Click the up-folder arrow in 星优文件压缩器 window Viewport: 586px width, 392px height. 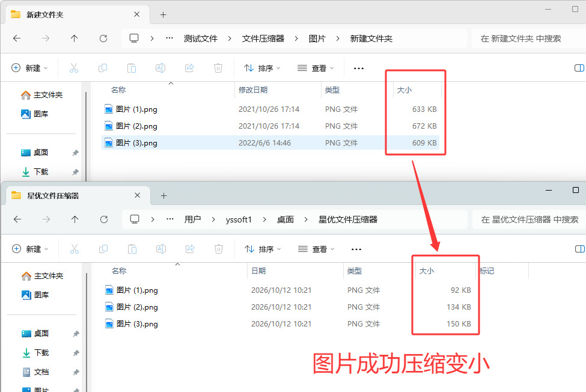pyautogui.click(x=75, y=219)
